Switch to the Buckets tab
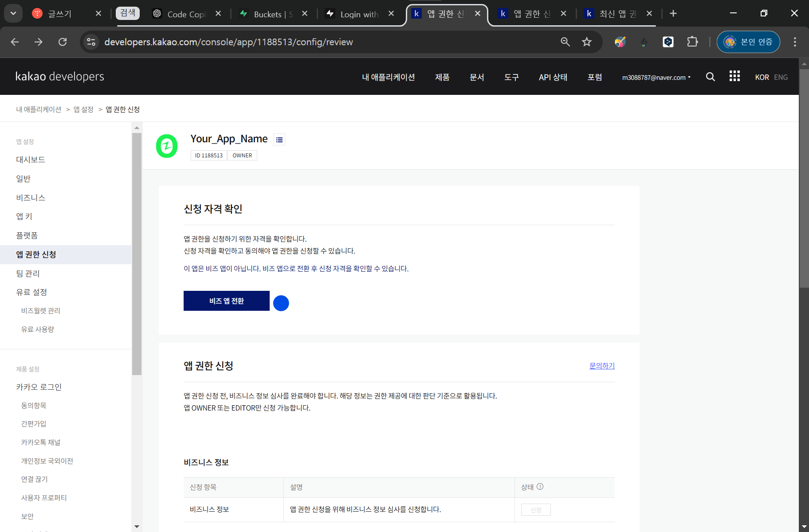The width and height of the screenshot is (809, 532). (273, 14)
